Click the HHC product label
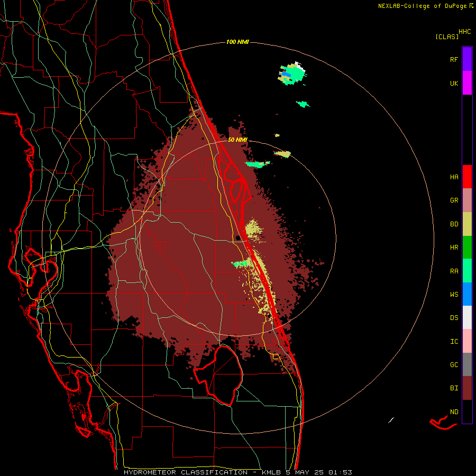The height and width of the screenshot is (476, 476). [464, 32]
